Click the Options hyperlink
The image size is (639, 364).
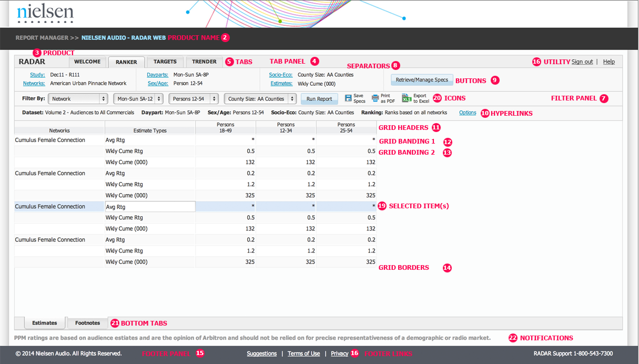coord(468,113)
